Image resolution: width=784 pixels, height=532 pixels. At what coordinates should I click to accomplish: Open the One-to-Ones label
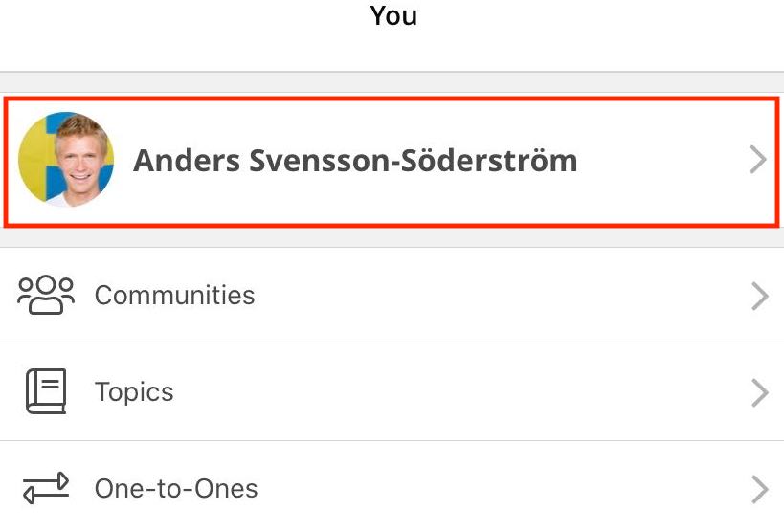click(x=176, y=489)
